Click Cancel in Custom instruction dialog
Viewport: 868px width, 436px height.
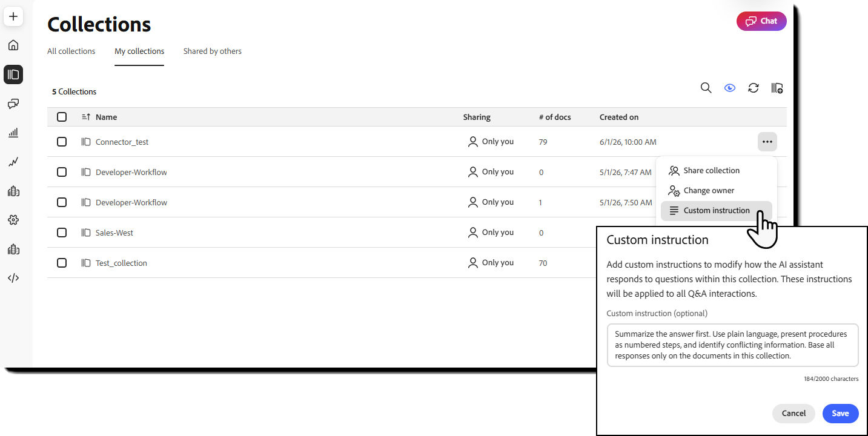(x=793, y=414)
